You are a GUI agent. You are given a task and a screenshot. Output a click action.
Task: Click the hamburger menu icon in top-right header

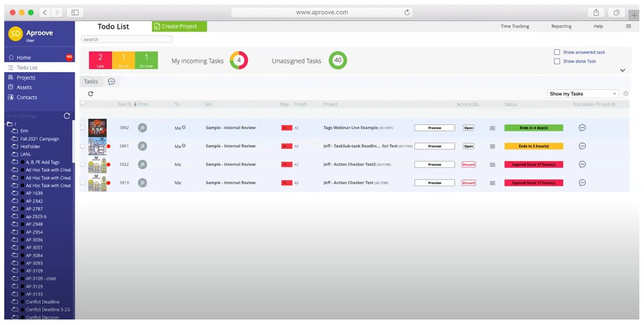628,26
